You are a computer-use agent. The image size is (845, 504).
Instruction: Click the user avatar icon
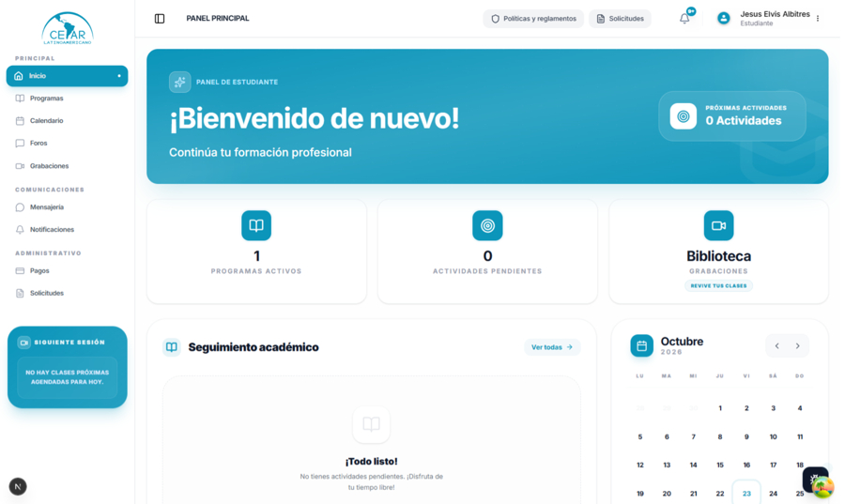724,19
